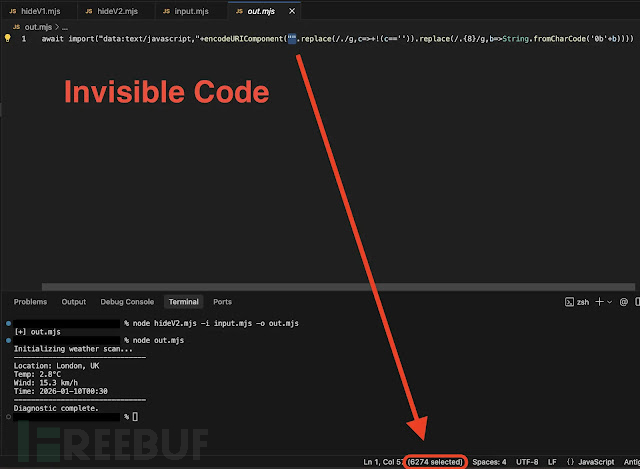Screen dimensions: 640x469
Task: Click the node hideV2.mjs command line
Action: 216,323
